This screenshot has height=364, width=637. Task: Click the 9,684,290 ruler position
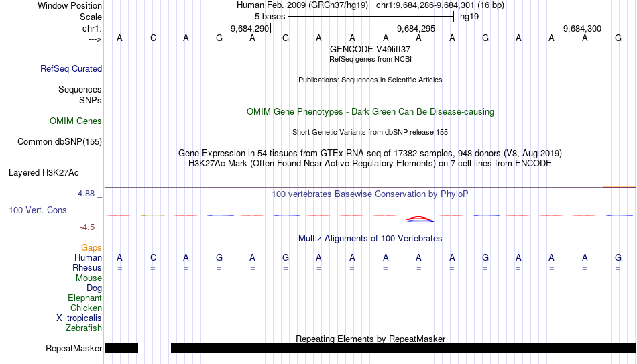tap(250, 28)
